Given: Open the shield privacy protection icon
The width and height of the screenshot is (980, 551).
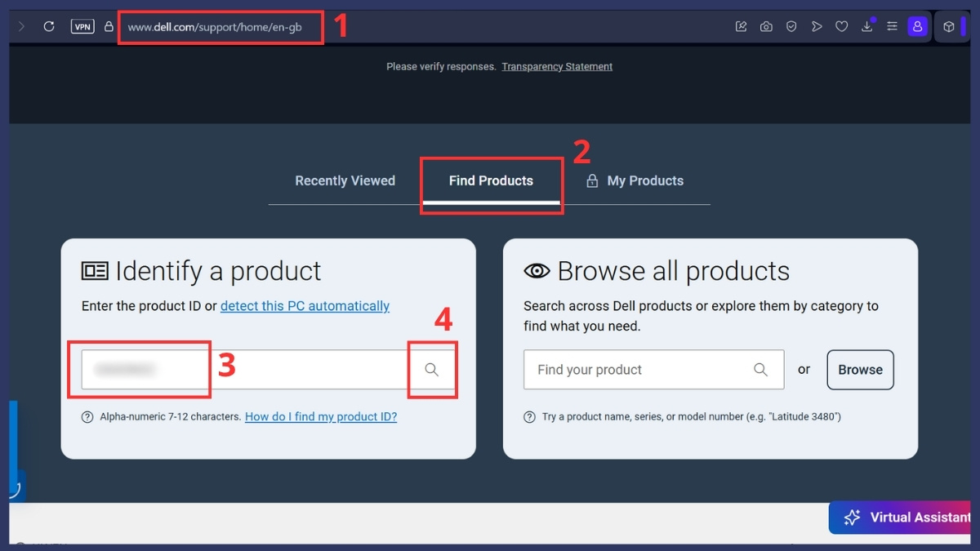Looking at the screenshot, I should click(x=791, y=27).
